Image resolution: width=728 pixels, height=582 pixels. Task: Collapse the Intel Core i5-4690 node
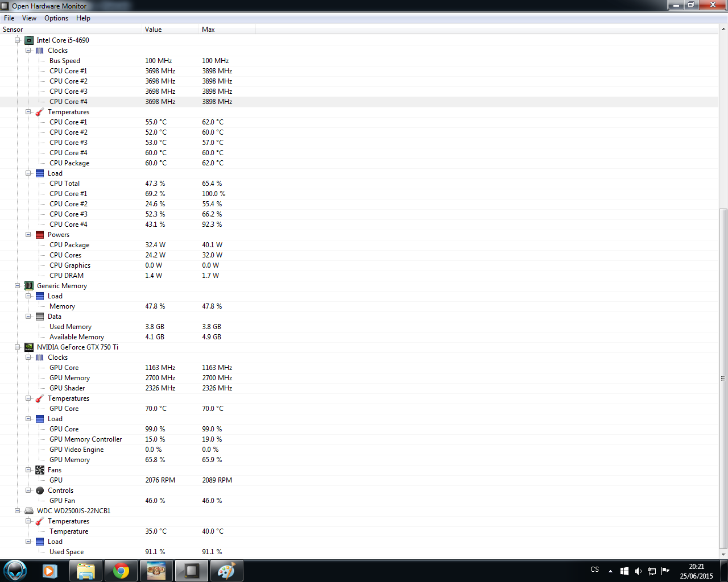pos(18,40)
